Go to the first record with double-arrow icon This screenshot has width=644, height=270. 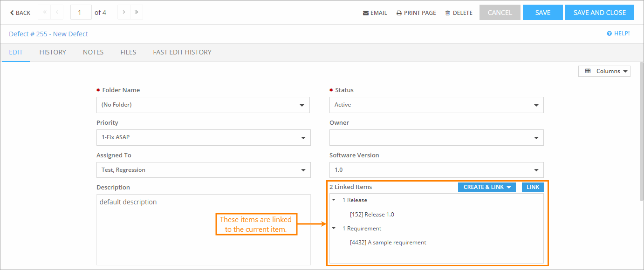(x=44, y=12)
